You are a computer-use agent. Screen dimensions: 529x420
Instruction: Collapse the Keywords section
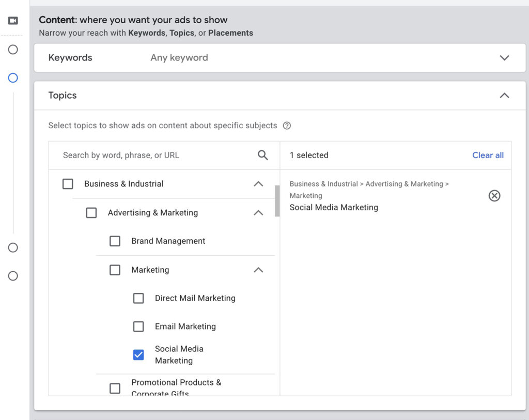point(505,57)
